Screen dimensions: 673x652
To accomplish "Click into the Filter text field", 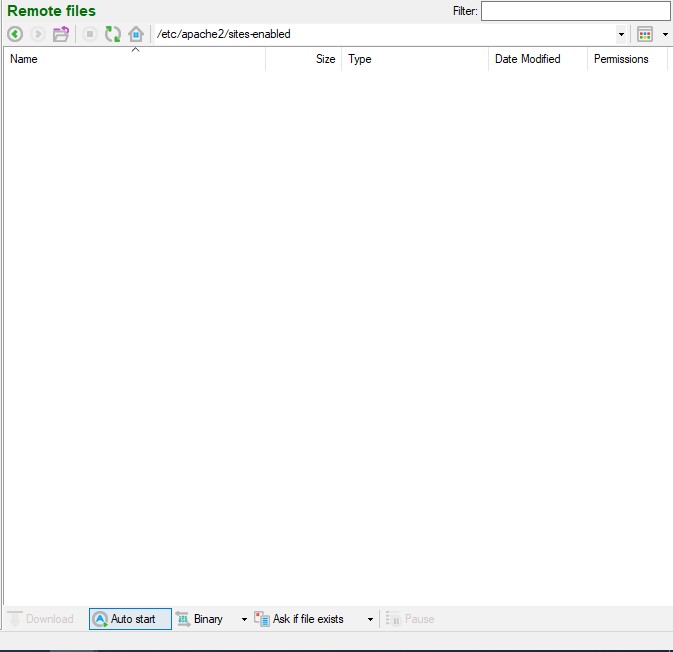I will tap(575, 11).
